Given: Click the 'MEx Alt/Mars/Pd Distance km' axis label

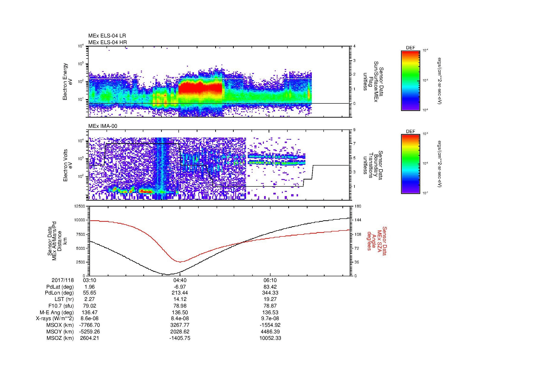Looking at the screenshot, I should pos(57,240).
